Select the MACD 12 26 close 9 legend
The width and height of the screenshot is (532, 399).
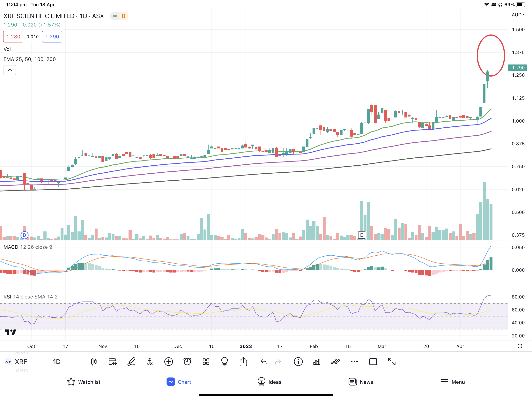(x=28, y=247)
